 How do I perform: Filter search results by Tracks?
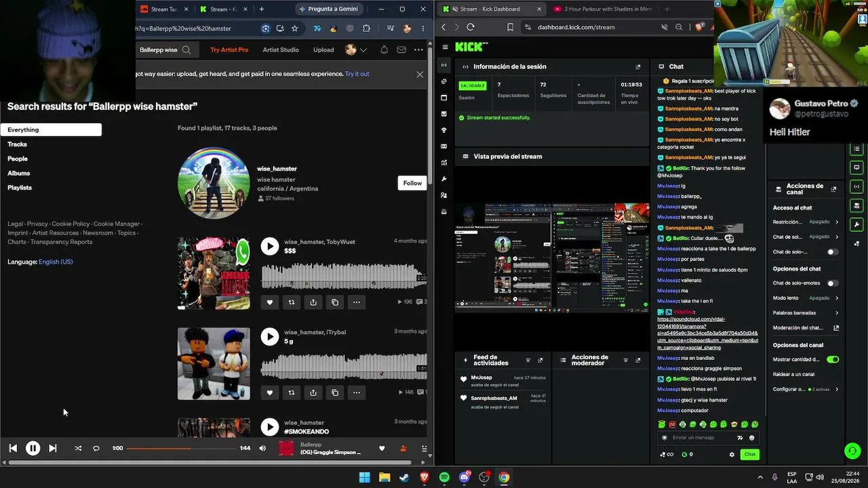(18, 144)
